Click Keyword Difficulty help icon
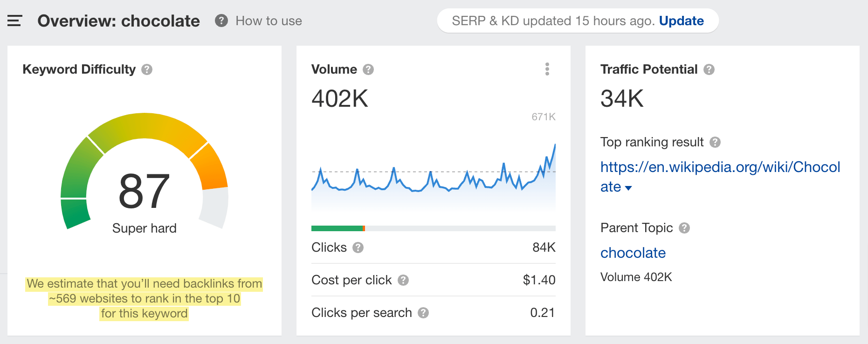 [x=147, y=69]
